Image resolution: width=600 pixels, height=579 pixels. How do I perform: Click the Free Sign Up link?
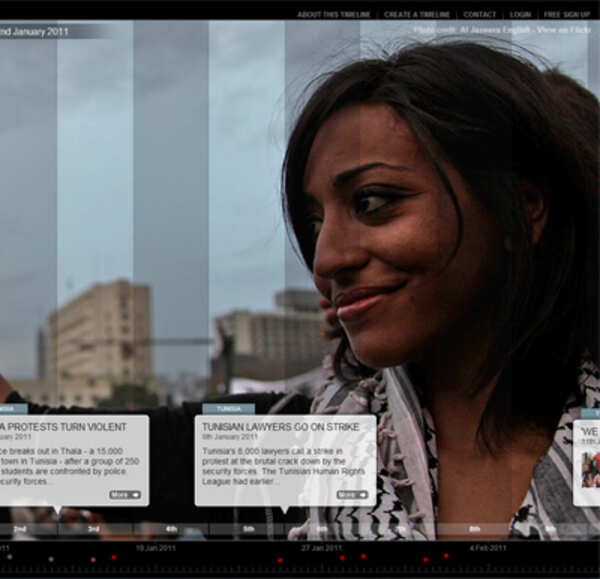[x=566, y=15]
